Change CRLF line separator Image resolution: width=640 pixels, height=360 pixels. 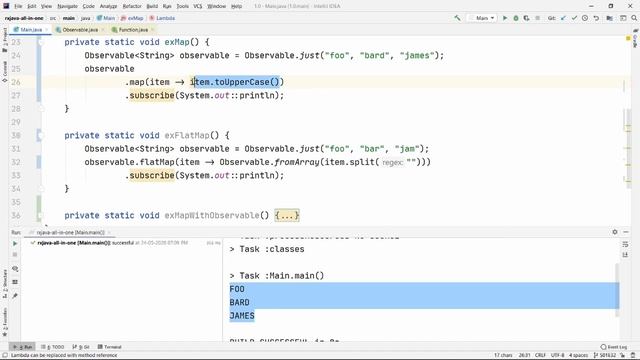(540, 355)
